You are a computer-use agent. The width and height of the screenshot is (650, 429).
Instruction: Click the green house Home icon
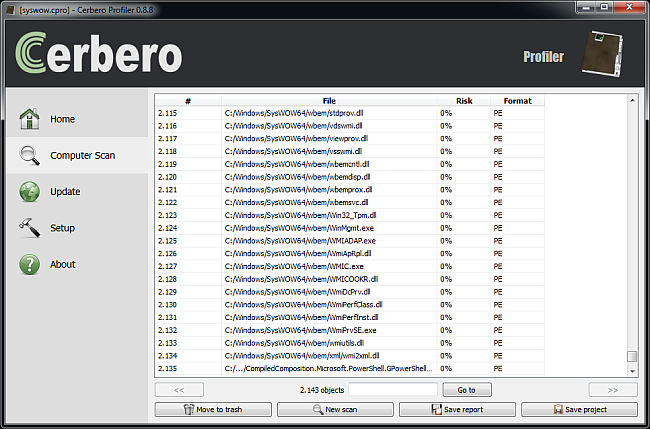click(29, 119)
